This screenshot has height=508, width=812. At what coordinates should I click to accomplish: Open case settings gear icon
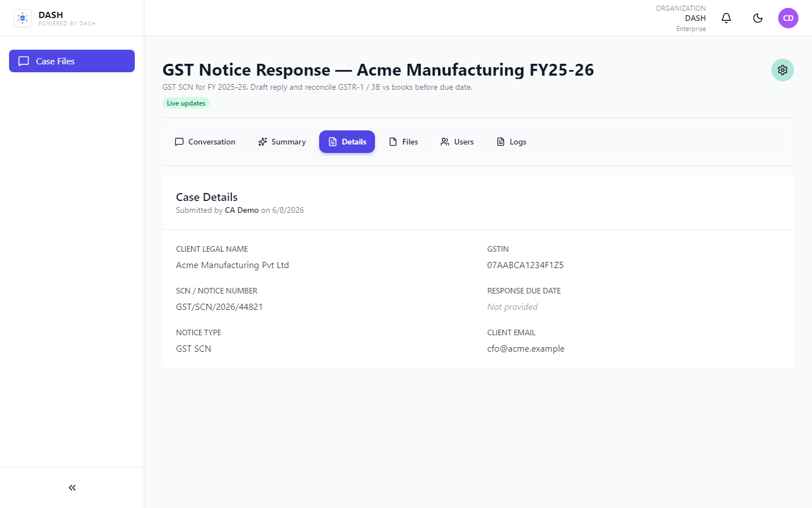(x=783, y=70)
